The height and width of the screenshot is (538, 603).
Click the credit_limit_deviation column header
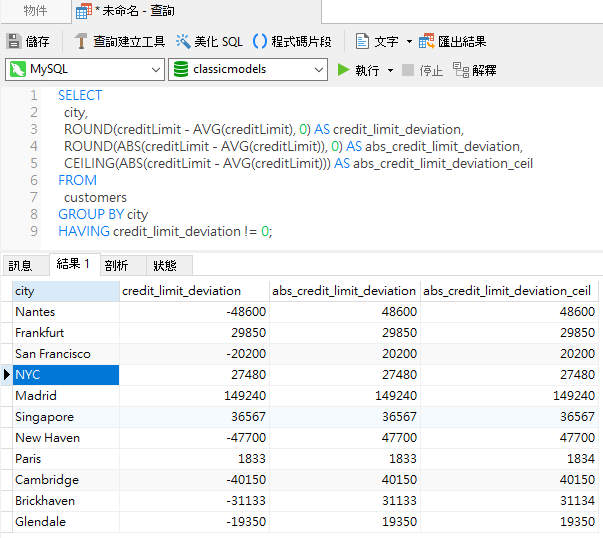[x=194, y=291]
